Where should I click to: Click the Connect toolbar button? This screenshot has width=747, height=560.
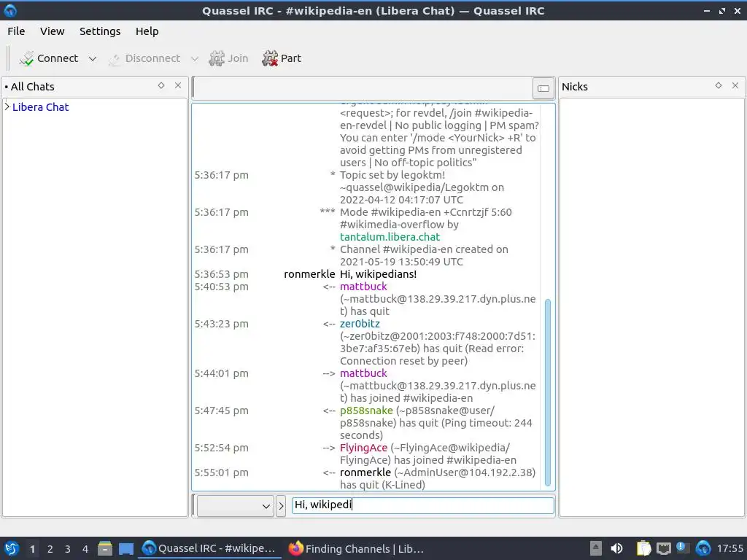[49, 58]
